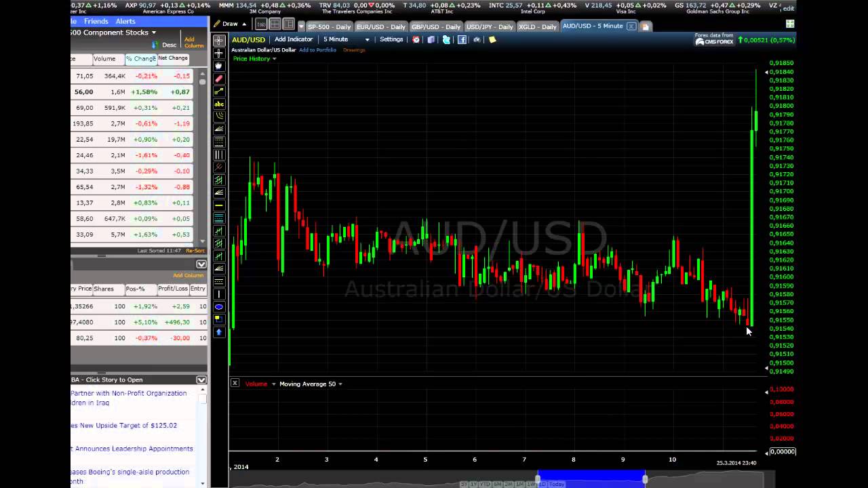
Task: Close the Volume indicator panel
Action: click(235, 383)
